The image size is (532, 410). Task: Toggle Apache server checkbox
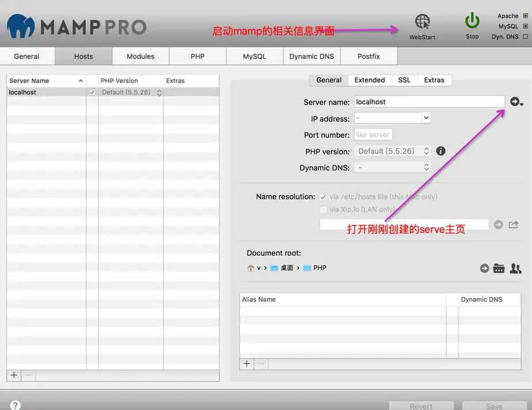pyautogui.click(x=525, y=16)
